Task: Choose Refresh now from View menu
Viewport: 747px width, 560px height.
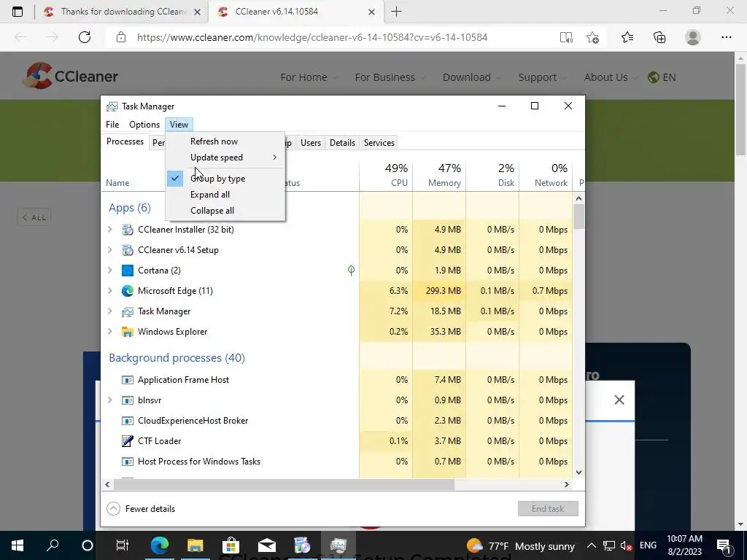Action: click(225, 141)
